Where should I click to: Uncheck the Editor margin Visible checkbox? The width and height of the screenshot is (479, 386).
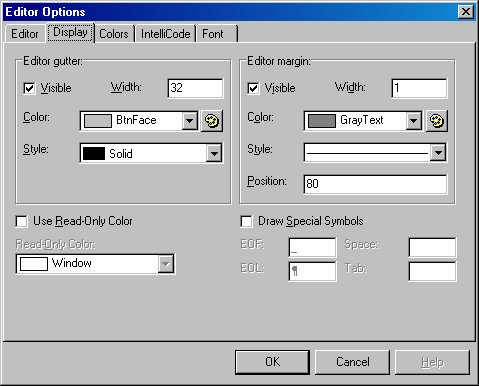(253, 88)
